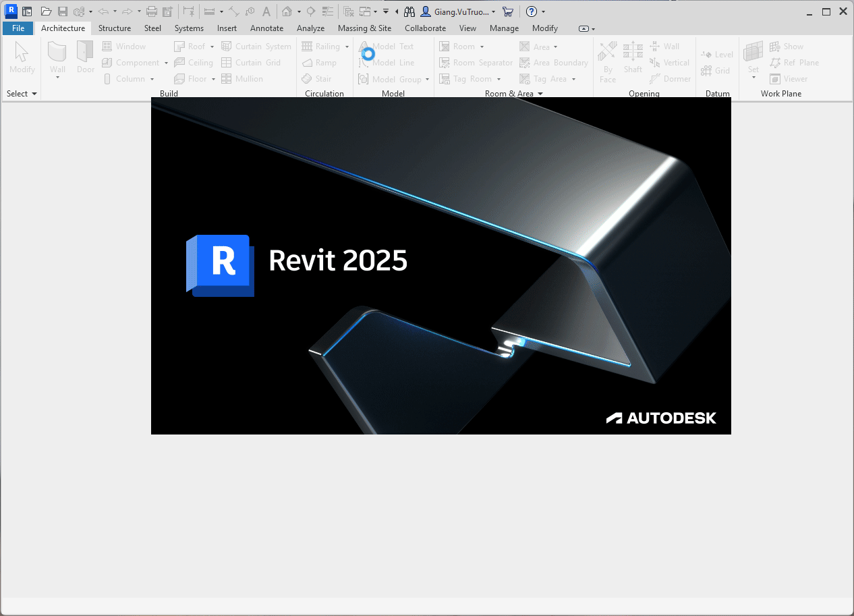Select the Shaft opening tool
The width and height of the screenshot is (854, 616).
point(633,58)
